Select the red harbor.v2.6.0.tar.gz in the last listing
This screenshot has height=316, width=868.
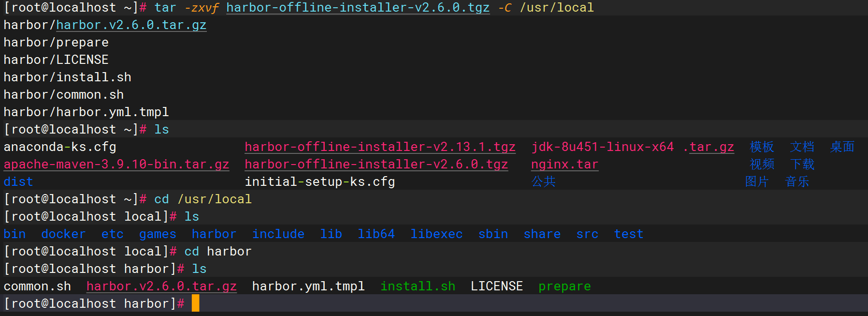click(162, 286)
